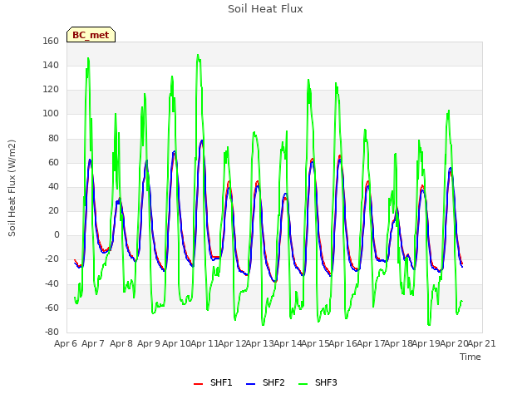Viewport: 532px width, 399px height.
Task: Click the Soil Heat Flux chart title
Action: pos(265,9)
